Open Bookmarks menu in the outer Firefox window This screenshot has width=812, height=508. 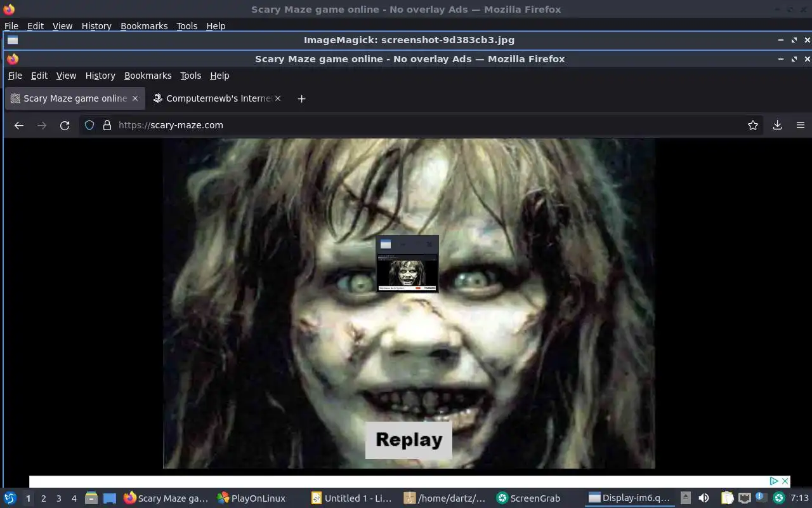coord(144,26)
